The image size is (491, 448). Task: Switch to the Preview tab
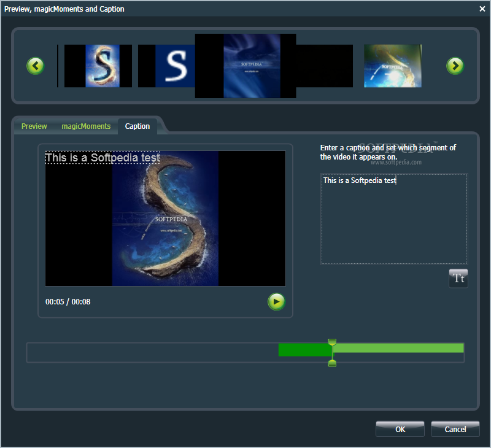[34, 126]
